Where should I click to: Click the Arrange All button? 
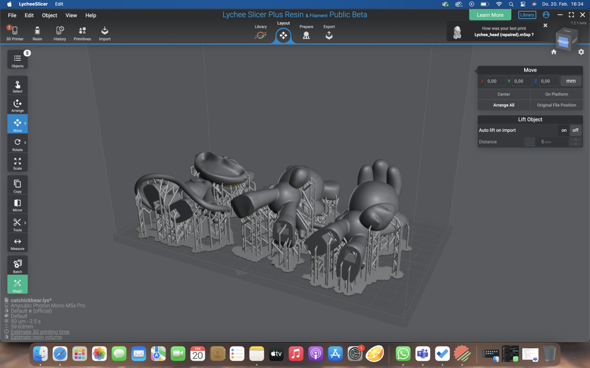pos(504,105)
